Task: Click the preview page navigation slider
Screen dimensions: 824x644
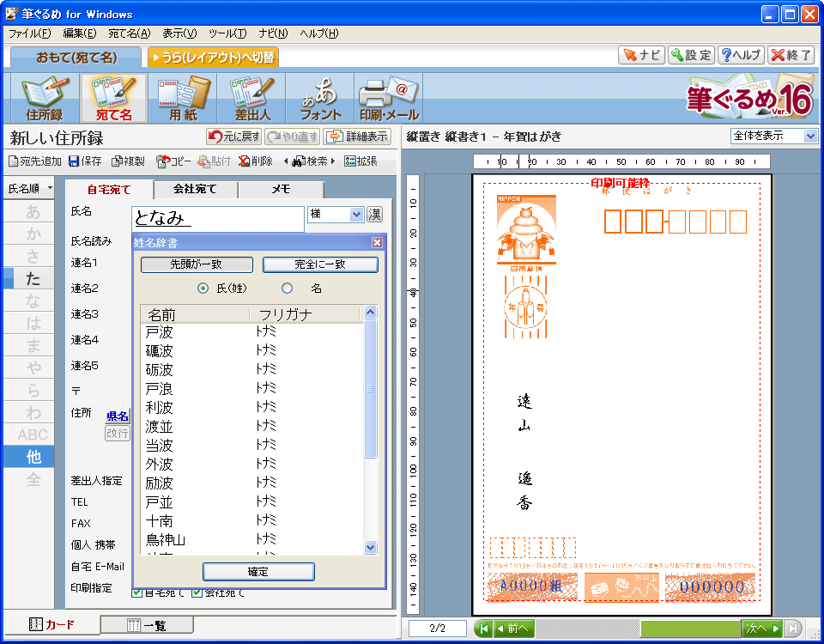Action: (x=690, y=629)
